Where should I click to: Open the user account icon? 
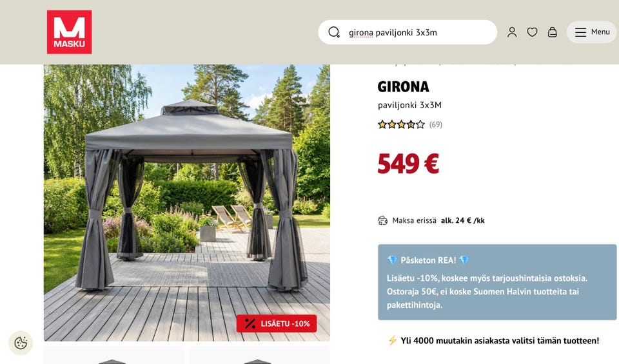tap(512, 32)
